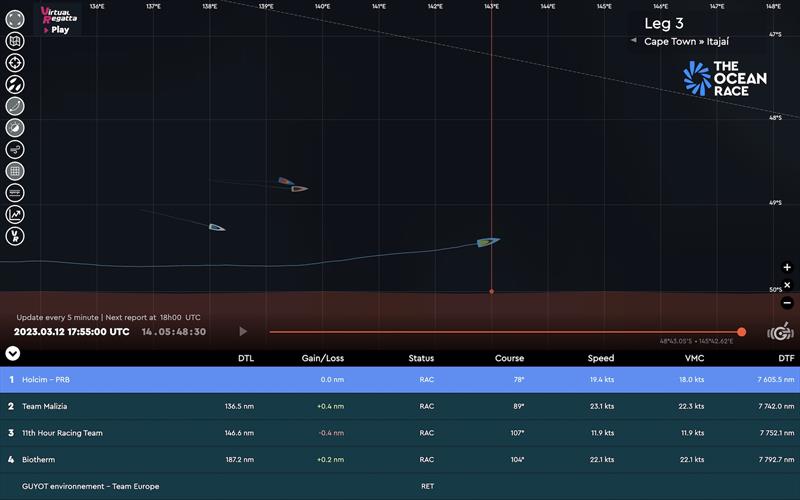Click the middle of the orange timeline track

tap(505, 332)
